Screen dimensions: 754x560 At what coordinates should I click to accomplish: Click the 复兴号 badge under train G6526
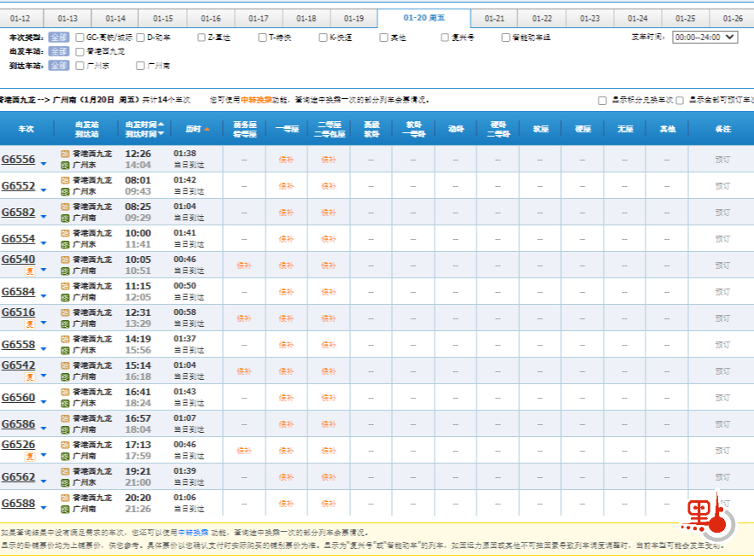pos(30,456)
